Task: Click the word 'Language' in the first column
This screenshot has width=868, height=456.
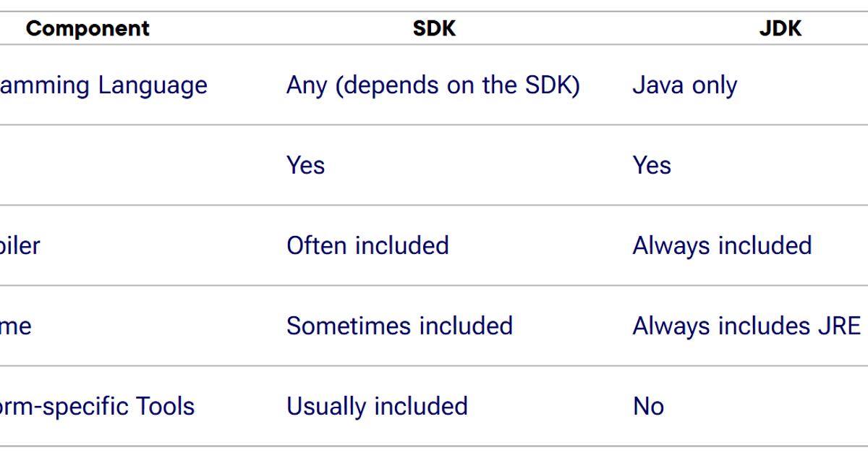Action: (x=153, y=85)
